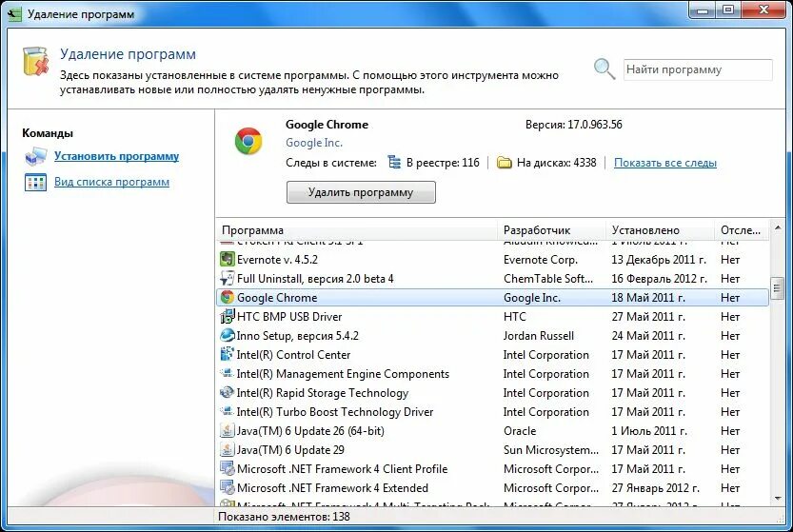793x532 pixels.
Task: Click the Sun Microsystem... developer cell
Action: (x=551, y=450)
